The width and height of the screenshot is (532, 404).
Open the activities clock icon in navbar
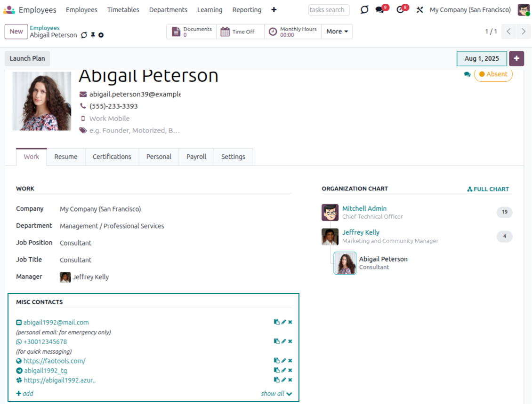[401, 10]
